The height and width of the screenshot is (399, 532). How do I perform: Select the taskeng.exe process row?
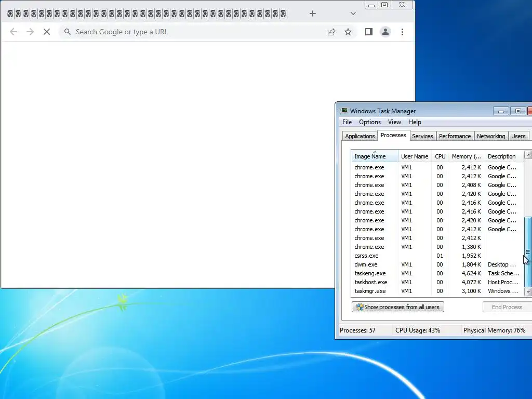[x=437, y=273]
